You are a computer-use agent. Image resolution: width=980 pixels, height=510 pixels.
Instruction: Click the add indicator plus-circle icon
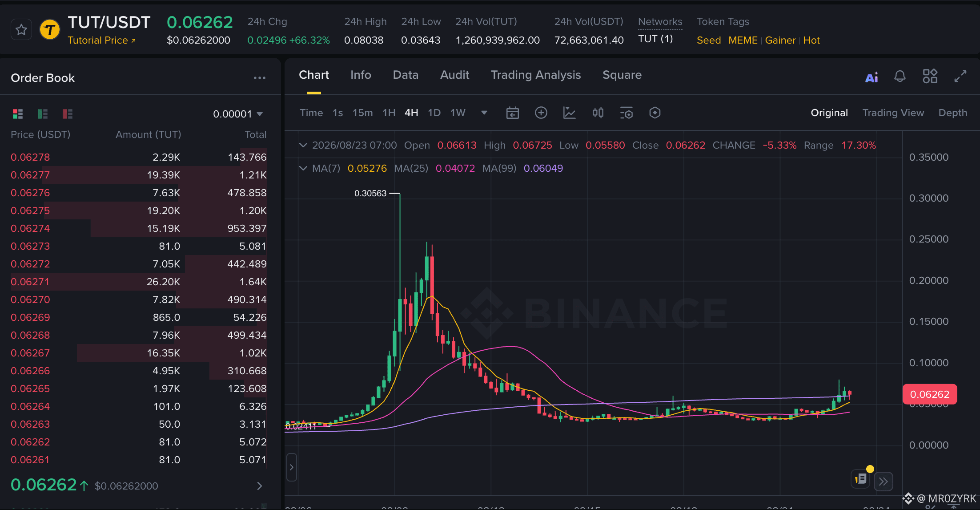[x=541, y=113]
